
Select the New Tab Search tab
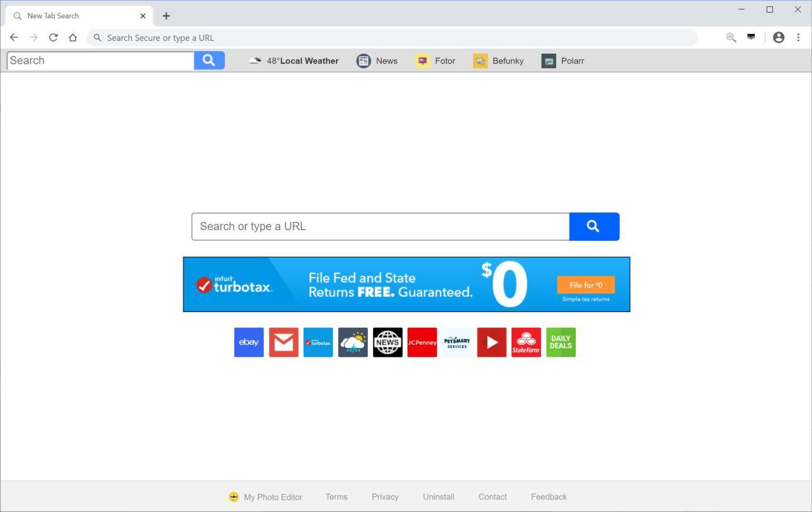click(79, 16)
